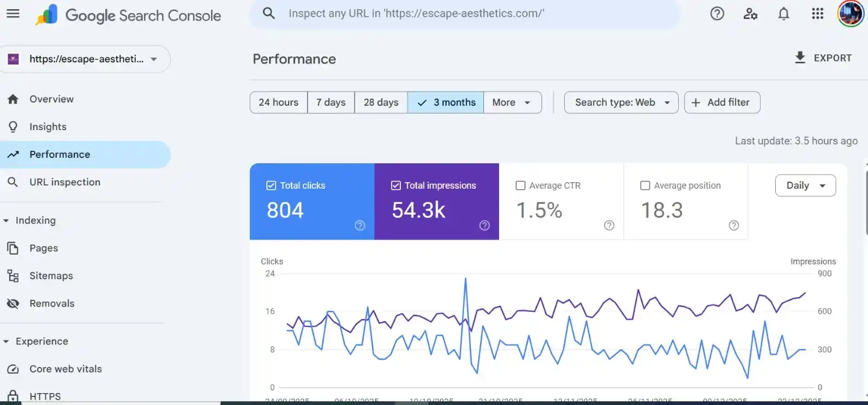Click the Sitemaps tree icon
The width and height of the screenshot is (868, 405).
[13, 276]
